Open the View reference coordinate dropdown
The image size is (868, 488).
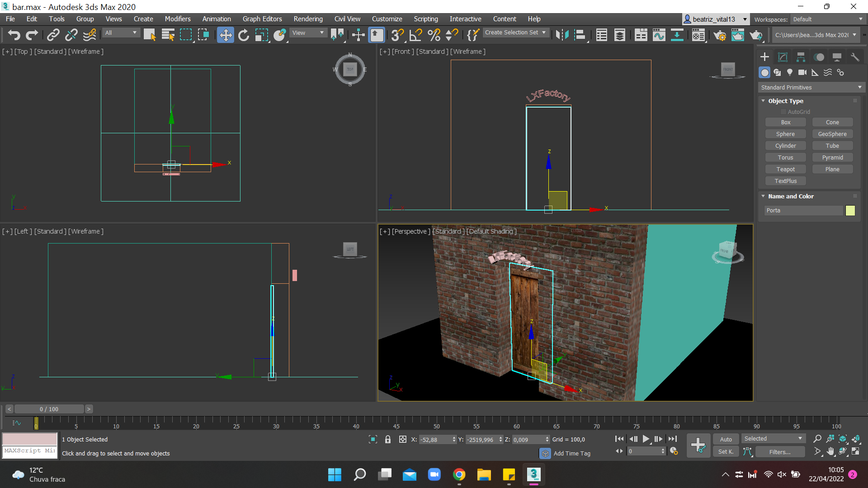click(x=308, y=33)
